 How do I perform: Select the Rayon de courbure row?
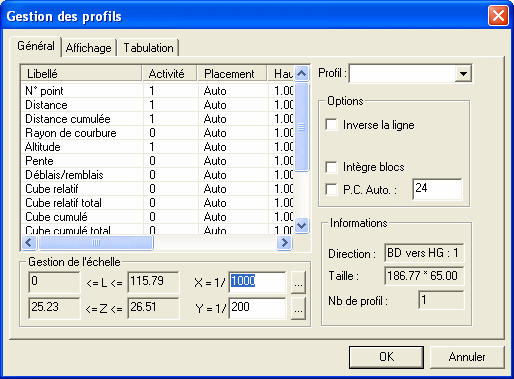tap(157, 133)
